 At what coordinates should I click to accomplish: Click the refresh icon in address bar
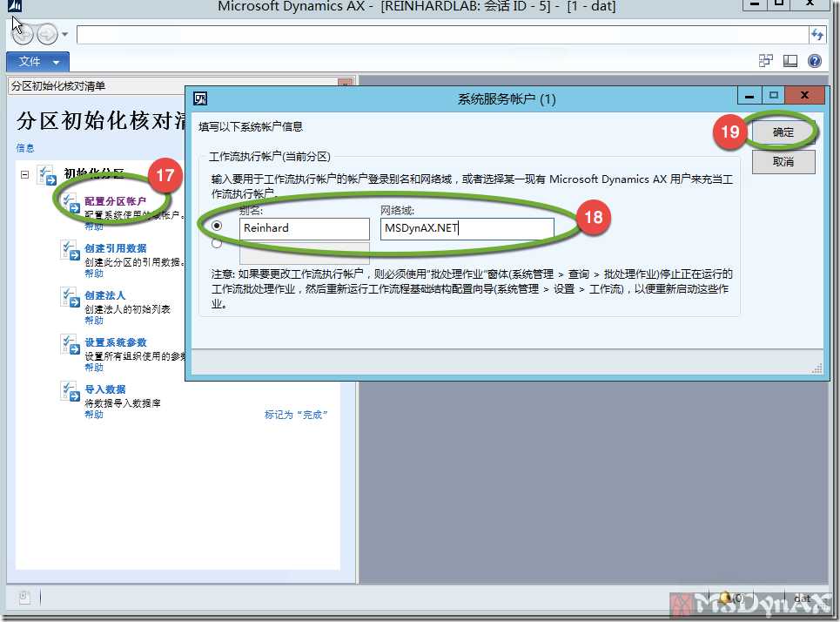point(816,35)
